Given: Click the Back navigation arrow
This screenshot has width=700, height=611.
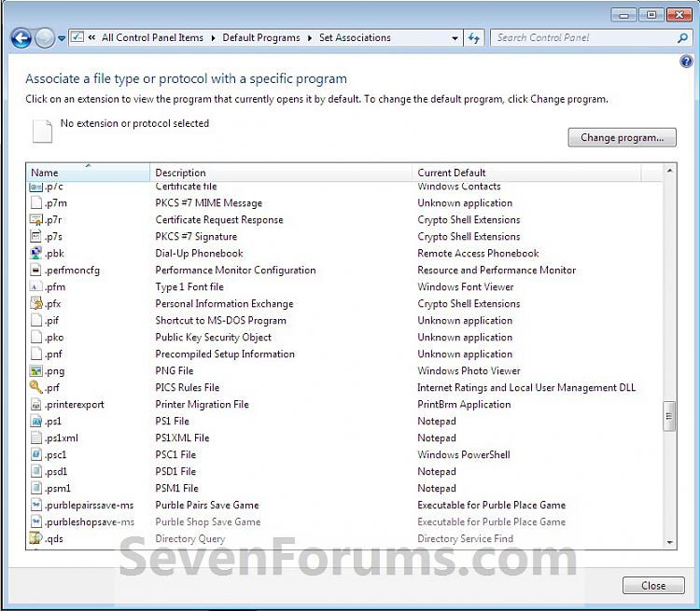Looking at the screenshot, I should 21,38.
